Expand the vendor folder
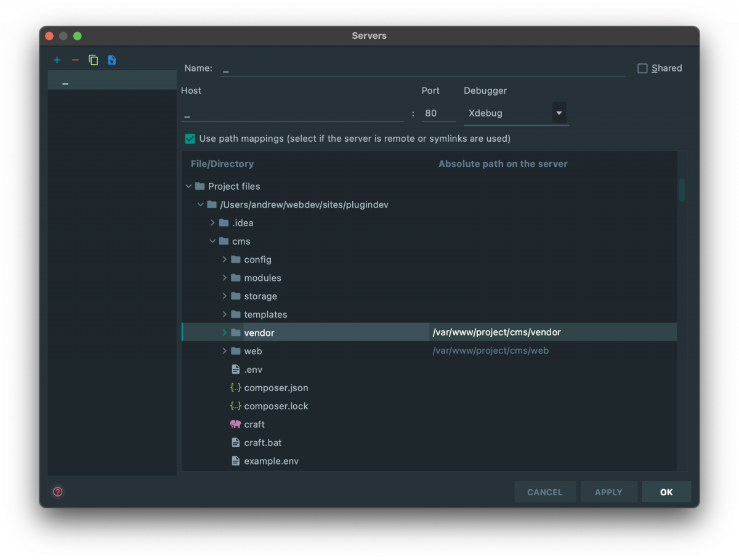This screenshot has width=739, height=560. point(224,333)
